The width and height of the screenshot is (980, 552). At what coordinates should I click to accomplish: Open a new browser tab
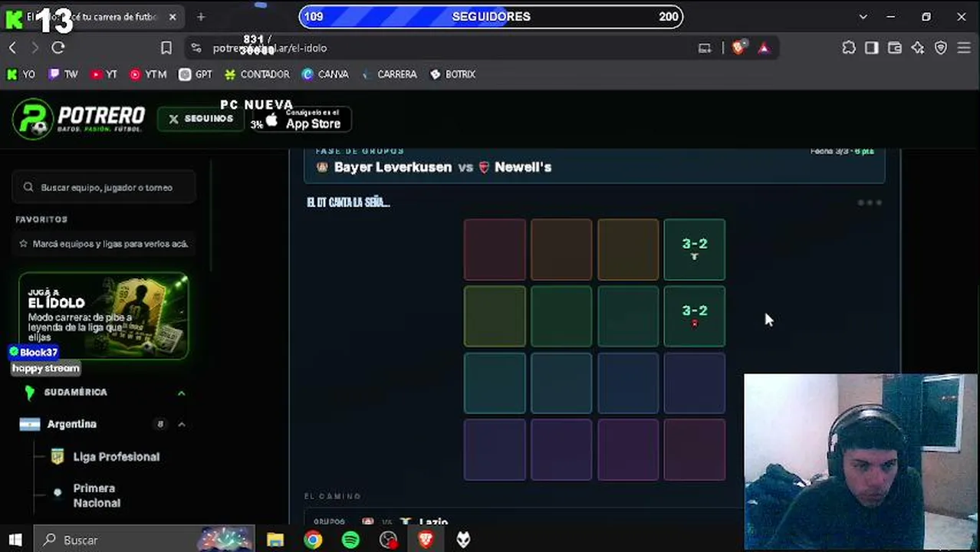click(x=201, y=17)
